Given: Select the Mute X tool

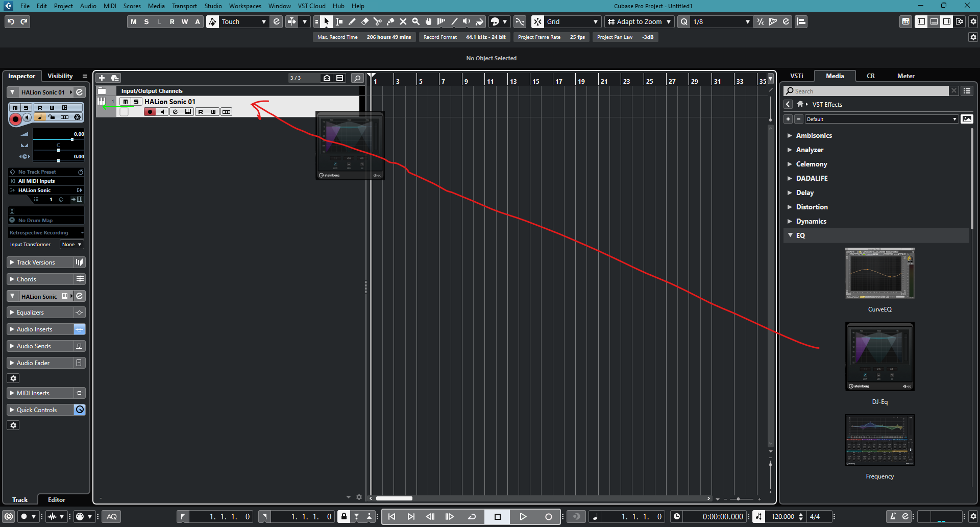Looking at the screenshot, I should point(403,21).
